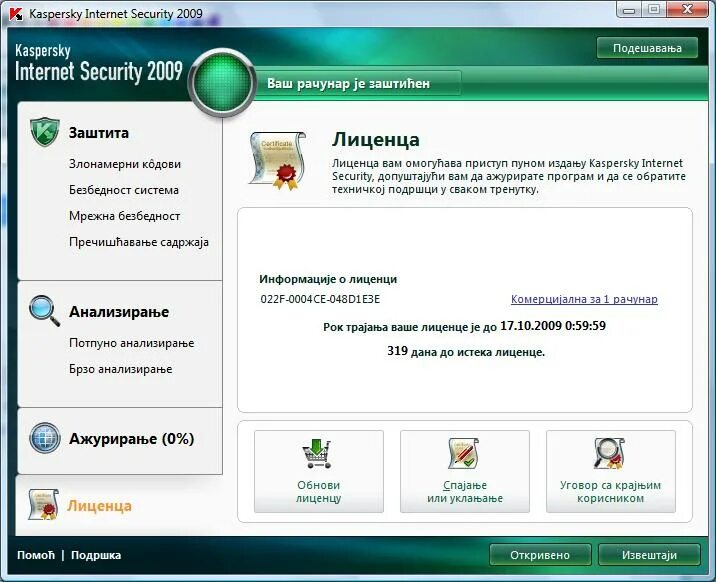Click the magnifier certificate agreement icon
Screen dimensions: 716x582
pos(609,453)
